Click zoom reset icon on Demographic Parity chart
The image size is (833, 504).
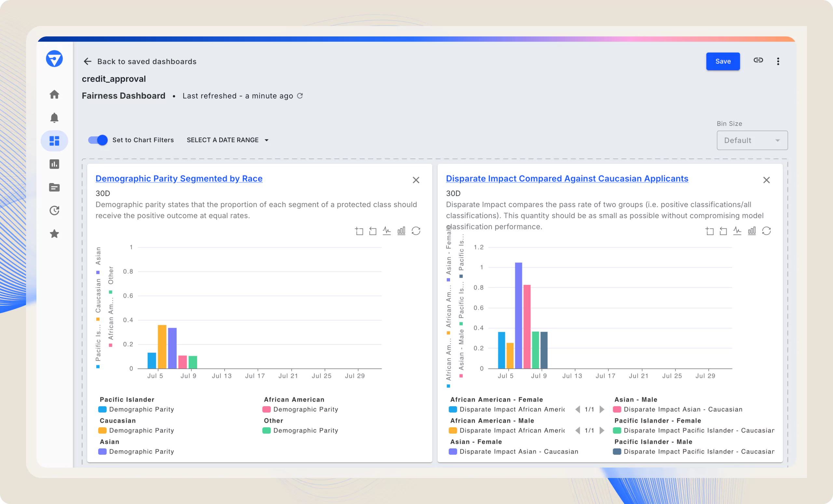click(373, 231)
